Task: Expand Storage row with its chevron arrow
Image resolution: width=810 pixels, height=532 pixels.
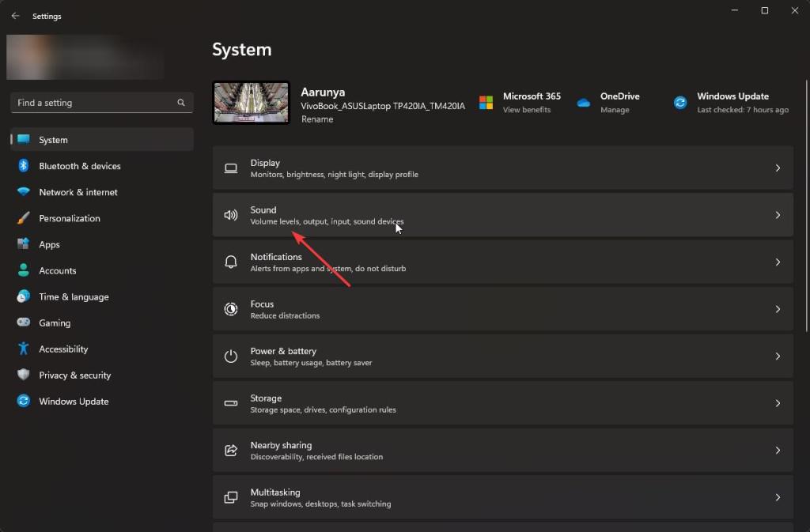Action: [778, 403]
